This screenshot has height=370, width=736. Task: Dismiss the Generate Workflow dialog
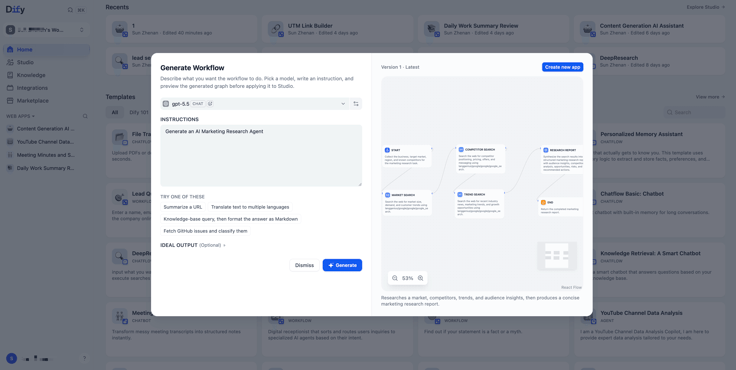(304, 265)
